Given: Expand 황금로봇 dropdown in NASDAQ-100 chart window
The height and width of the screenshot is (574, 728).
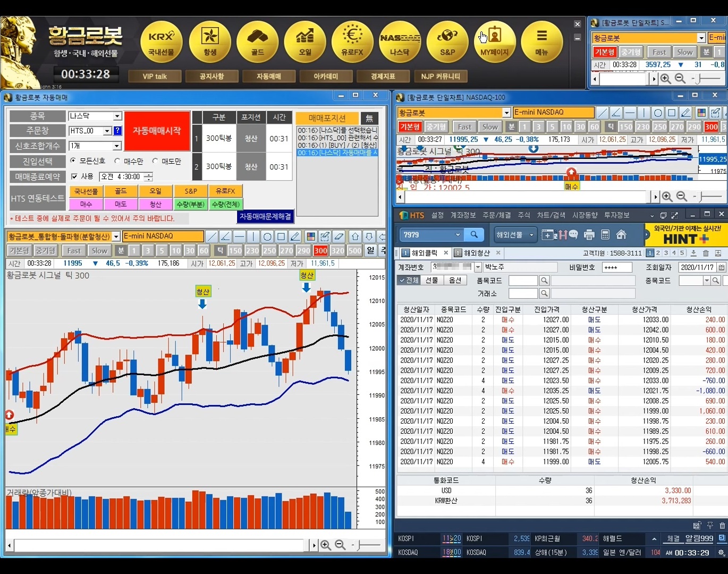Looking at the screenshot, I should tap(506, 113).
